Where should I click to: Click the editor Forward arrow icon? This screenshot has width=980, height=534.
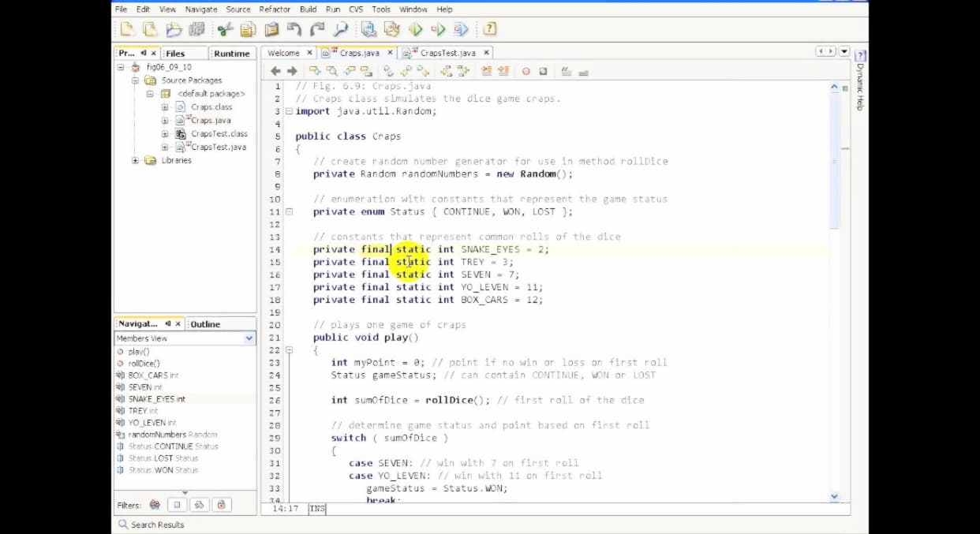click(x=292, y=71)
